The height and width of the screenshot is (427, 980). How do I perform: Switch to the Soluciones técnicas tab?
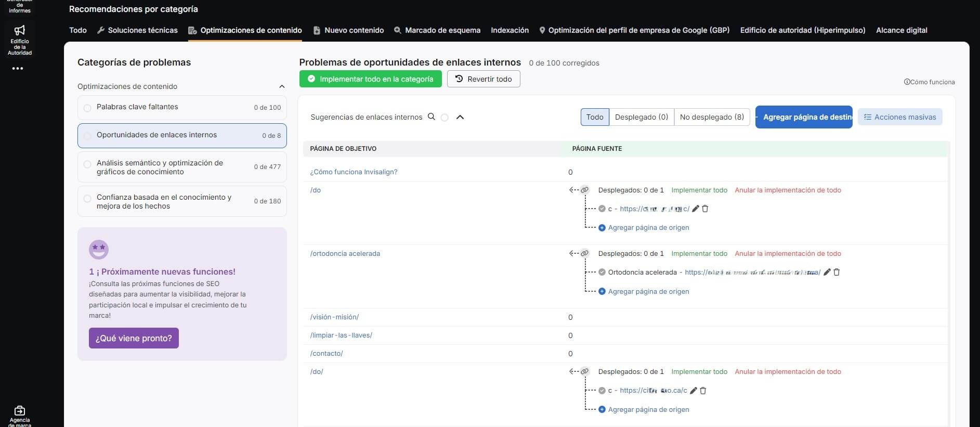pos(137,30)
